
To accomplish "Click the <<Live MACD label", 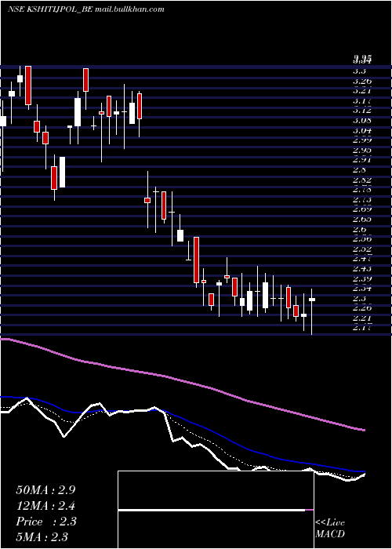I will click(x=330, y=529).
